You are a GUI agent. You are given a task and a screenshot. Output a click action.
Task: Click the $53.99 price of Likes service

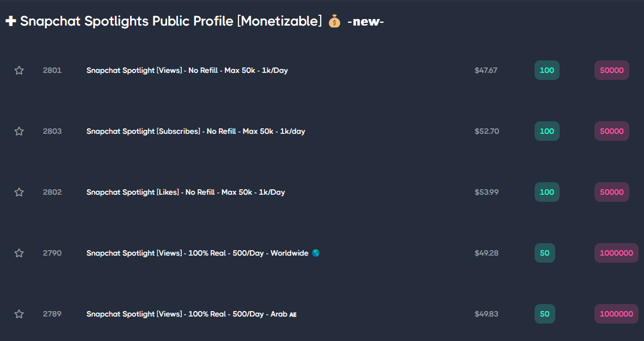click(487, 192)
